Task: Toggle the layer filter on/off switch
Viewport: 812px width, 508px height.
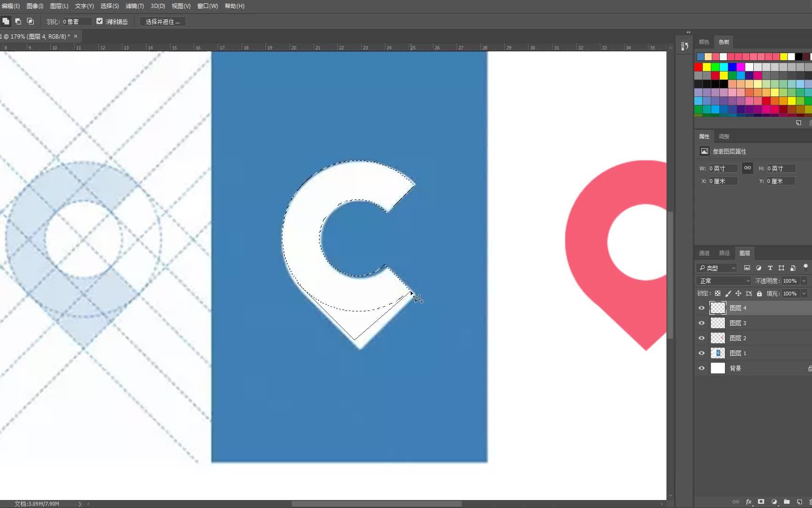Action: [805, 267]
